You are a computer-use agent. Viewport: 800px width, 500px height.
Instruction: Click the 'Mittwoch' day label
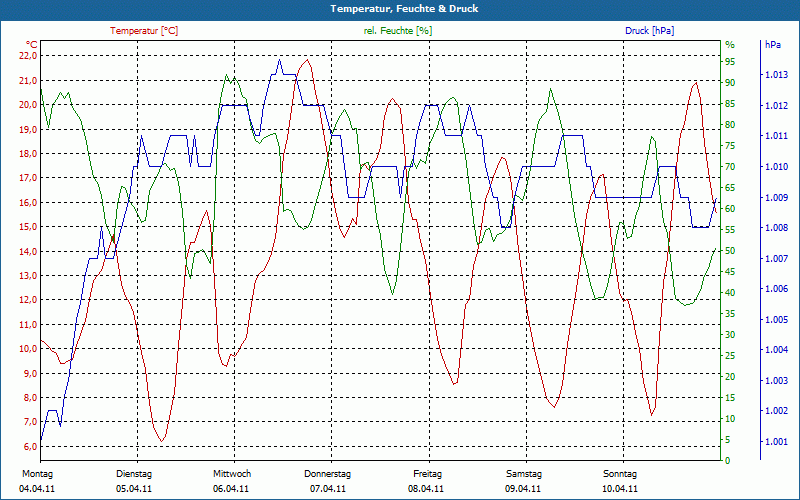pos(232,474)
